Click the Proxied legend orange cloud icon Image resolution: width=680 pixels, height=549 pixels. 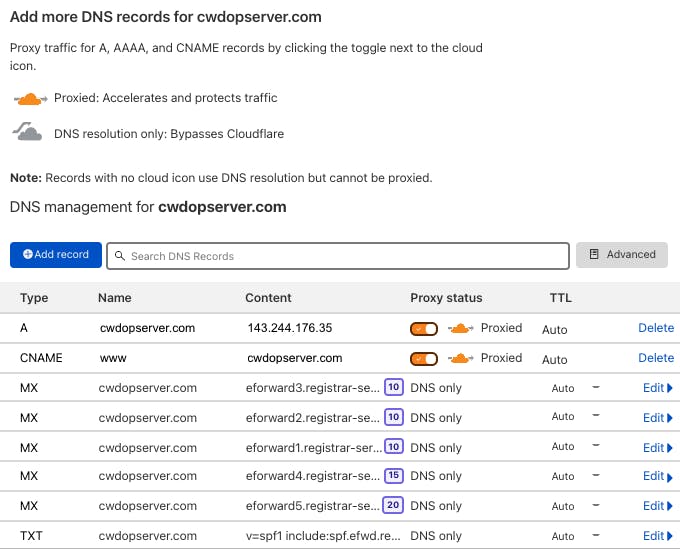(x=30, y=99)
